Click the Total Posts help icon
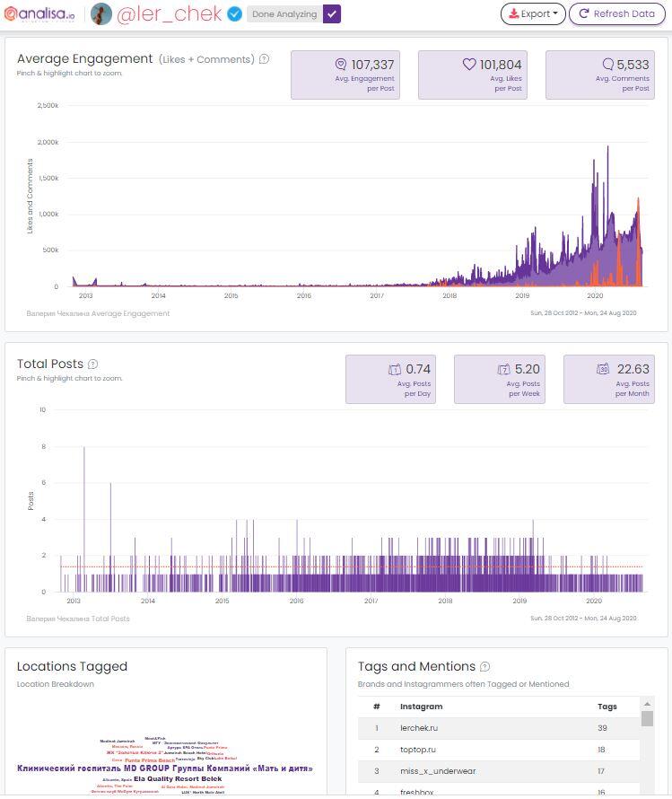 (92, 364)
